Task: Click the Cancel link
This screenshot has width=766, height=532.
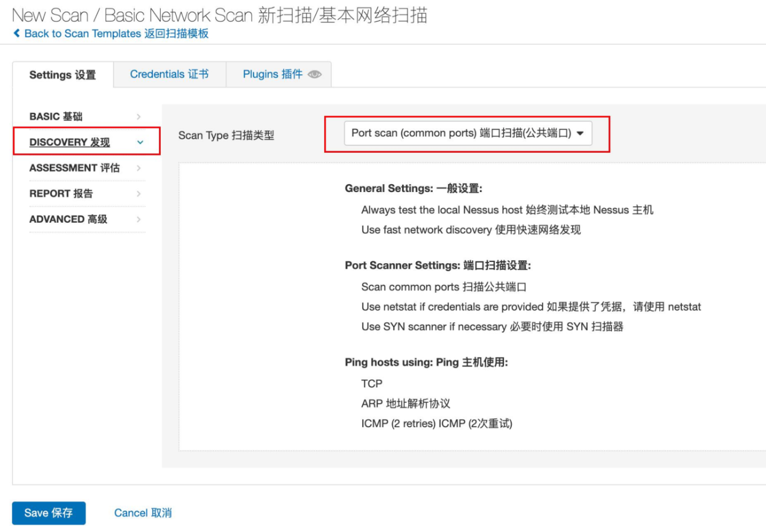Action: [143, 513]
